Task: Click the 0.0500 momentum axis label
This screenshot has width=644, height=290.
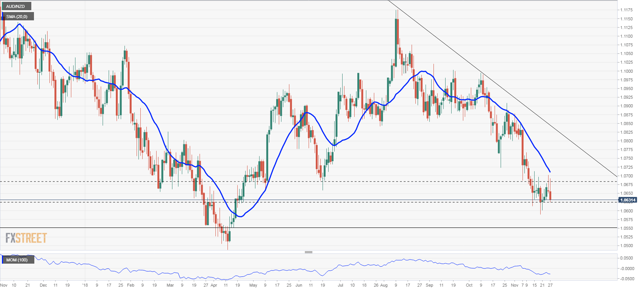Action: [627, 258]
